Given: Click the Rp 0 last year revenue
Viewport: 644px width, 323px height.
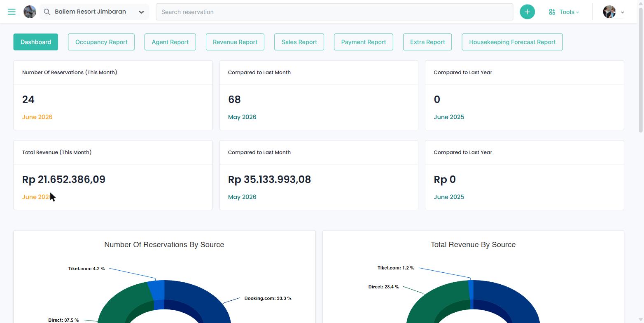Looking at the screenshot, I should pos(445,180).
